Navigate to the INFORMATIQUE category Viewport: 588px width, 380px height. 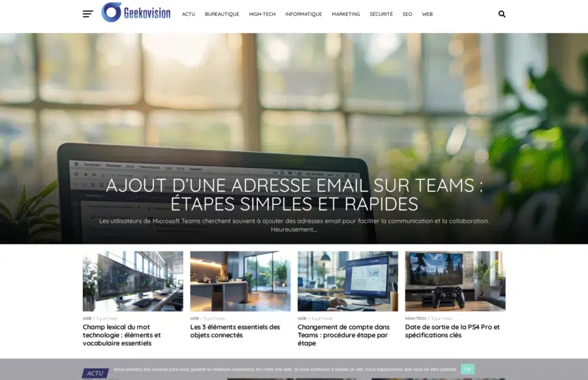click(303, 14)
